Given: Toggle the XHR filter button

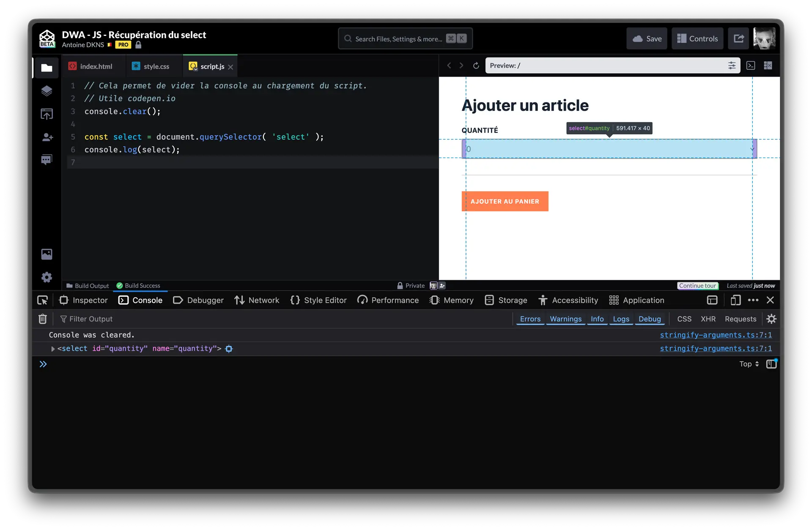Looking at the screenshot, I should click(708, 319).
